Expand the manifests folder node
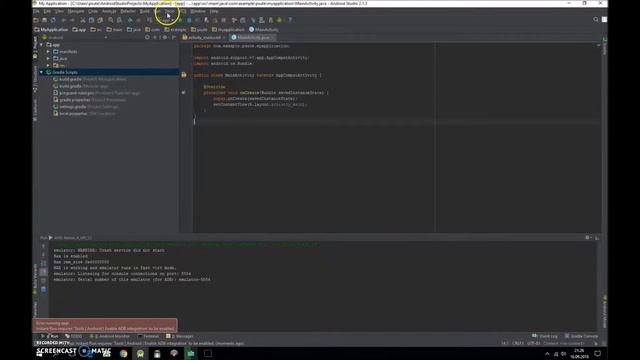The image size is (640, 360). coord(48,51)
